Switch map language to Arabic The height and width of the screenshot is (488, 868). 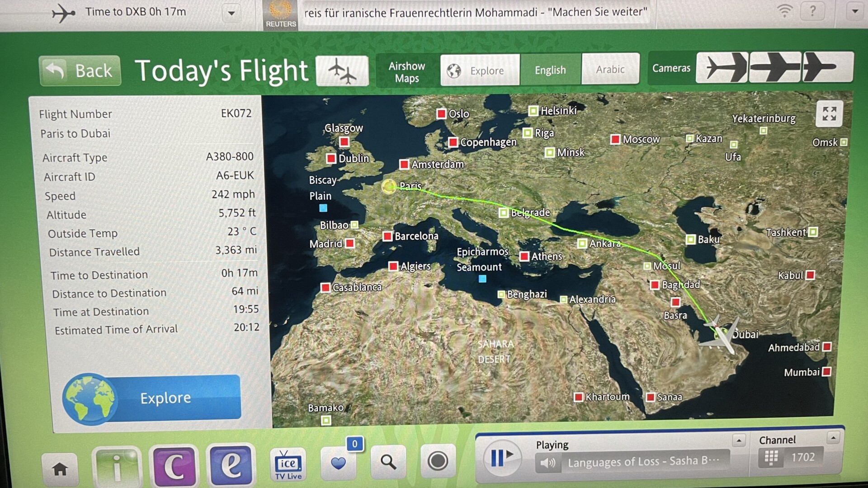coord(610,69)
